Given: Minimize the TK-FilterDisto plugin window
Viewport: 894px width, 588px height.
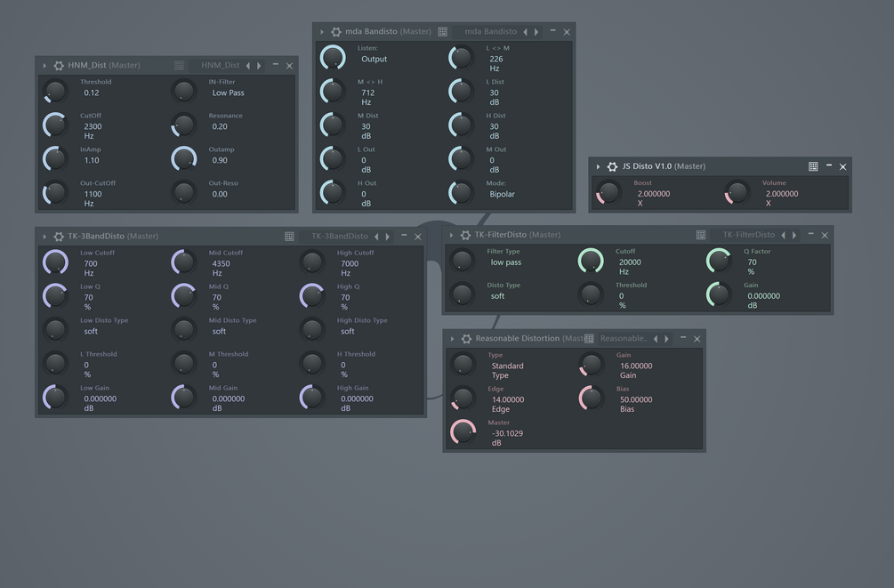Looking at the screenshot, I should [x=810, y=235].
